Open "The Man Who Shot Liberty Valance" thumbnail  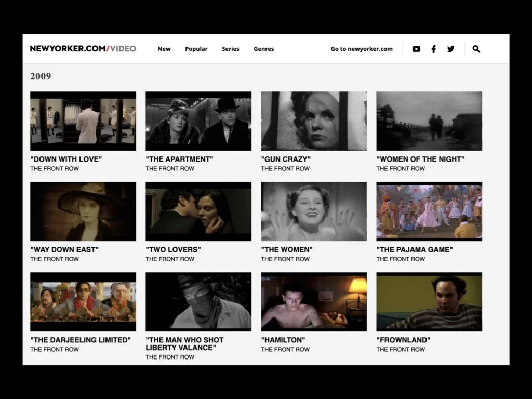pos(198,302)
